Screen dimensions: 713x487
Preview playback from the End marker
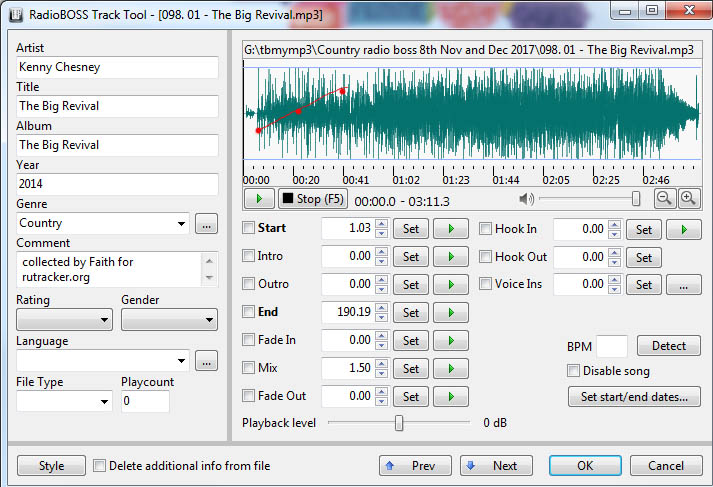pyautogui.click(x=451, y=312)
